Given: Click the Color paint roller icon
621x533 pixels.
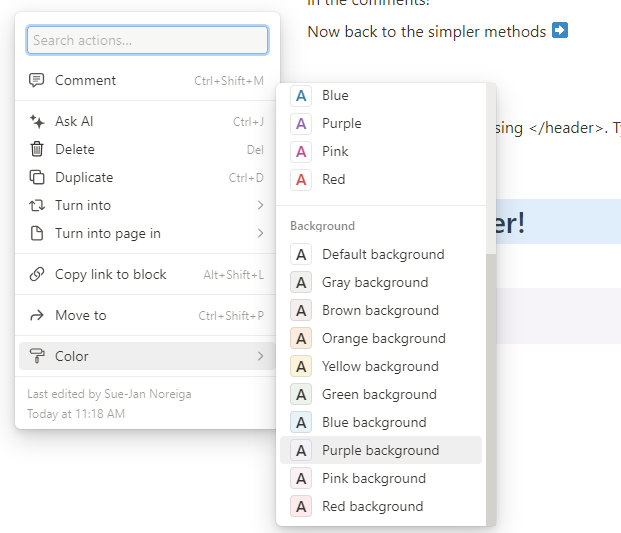Looking at the screenshot, I should click(37, 356).
